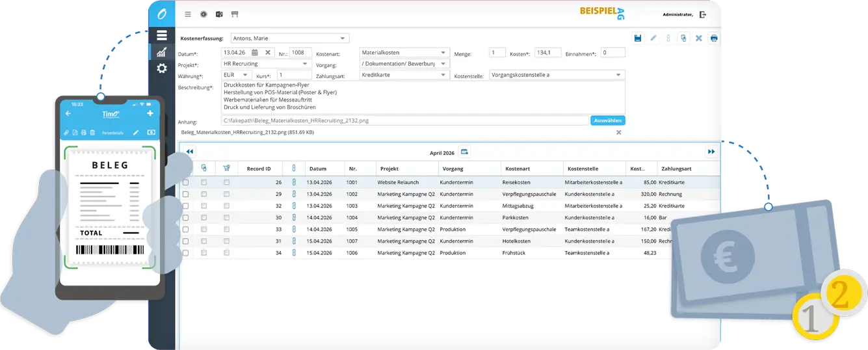Click the back arrow in phone app
Image resolution: width=868 pixels, height=350 pixels.
click(x=68, y=114)
